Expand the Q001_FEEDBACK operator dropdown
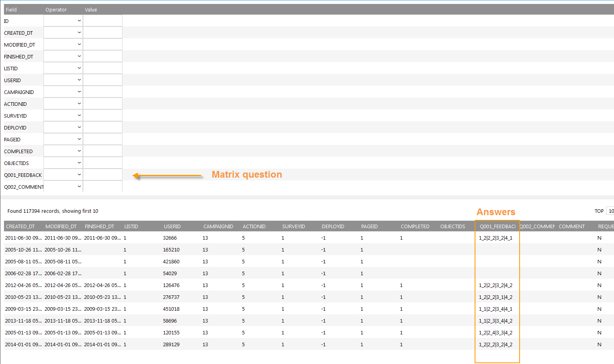 [63, 175]
